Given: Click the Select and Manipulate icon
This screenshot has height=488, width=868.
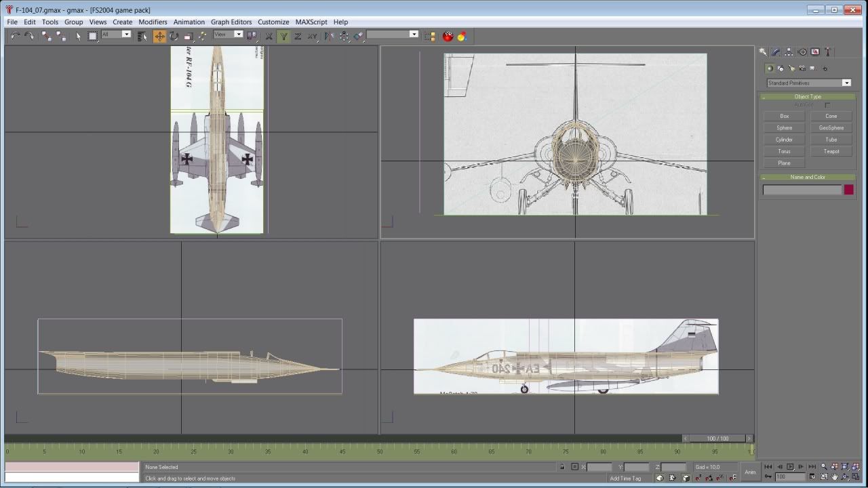Looking at the screenshot, I should (x=203, y=36).
